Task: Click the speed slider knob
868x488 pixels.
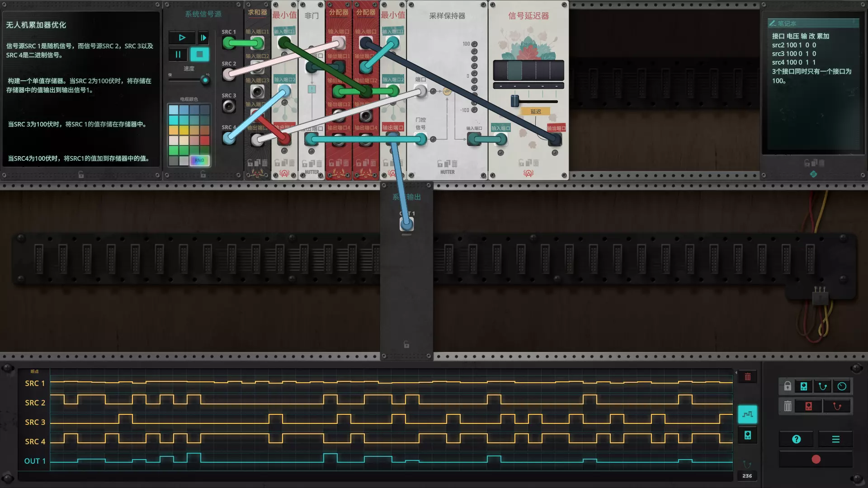Action: click(205, 80)
